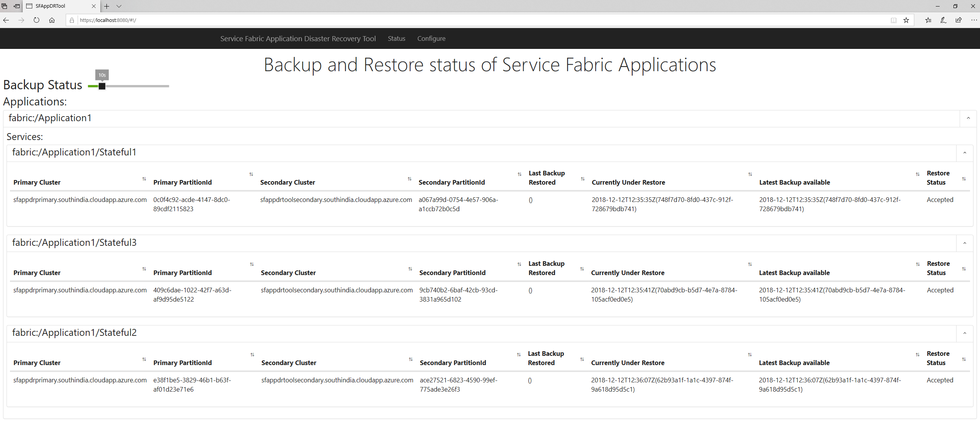Click Stateful2 Restore Status Accepted cell
Screen dimensions: 980x437
pyautogui.click(x=940, y=380)
